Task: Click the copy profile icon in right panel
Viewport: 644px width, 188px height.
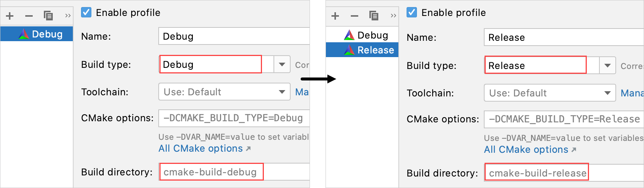Action: pyautogui.click(x=374, y=16)
